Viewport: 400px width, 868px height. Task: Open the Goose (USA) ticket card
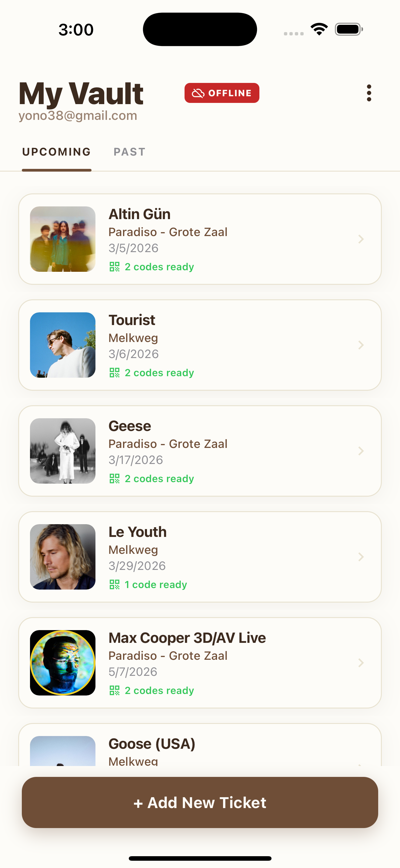[x=200, y=745]
